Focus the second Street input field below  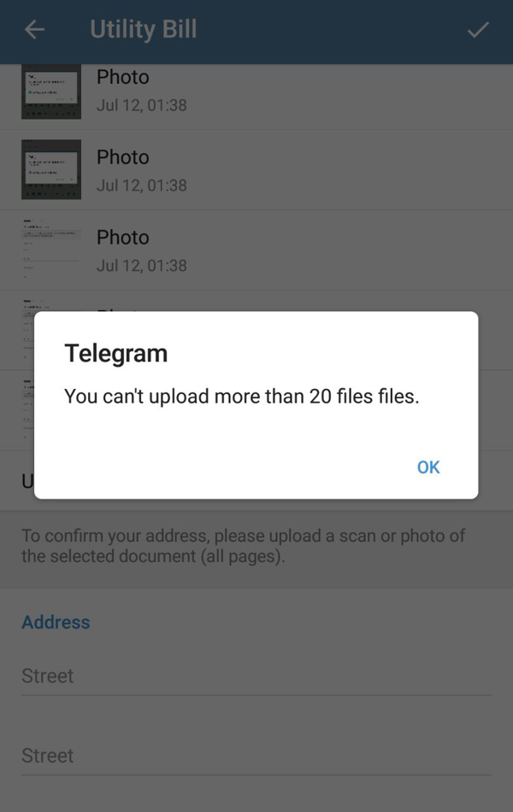point(256,756)
